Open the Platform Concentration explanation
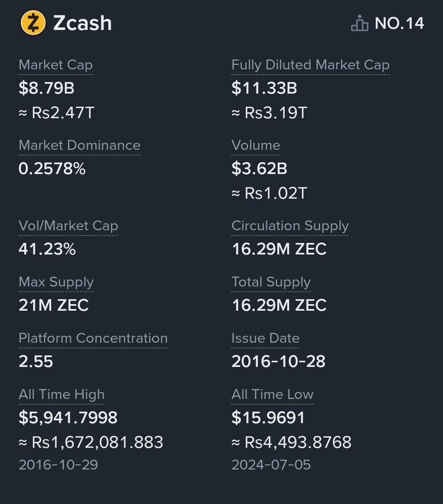 coord(93,338)
